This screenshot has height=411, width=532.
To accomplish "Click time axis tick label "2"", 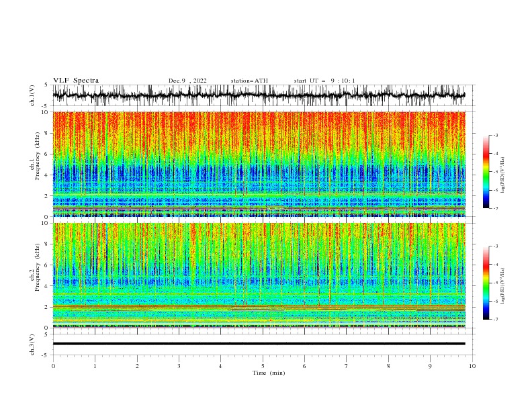I will point(137,366).
